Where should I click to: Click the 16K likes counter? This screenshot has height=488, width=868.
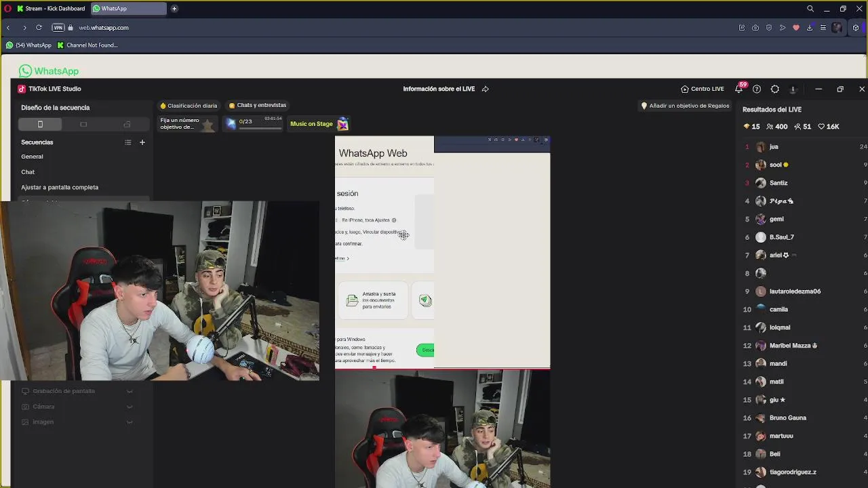[x=828, y=127]
